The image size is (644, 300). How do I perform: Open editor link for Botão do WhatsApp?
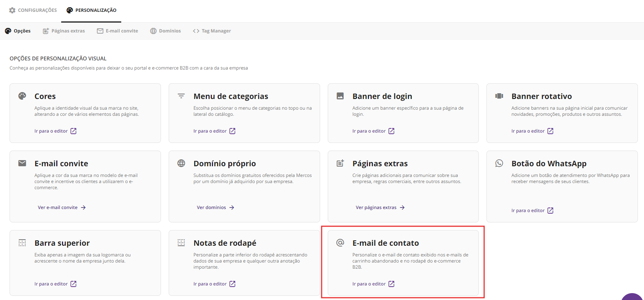pos(533,211)
